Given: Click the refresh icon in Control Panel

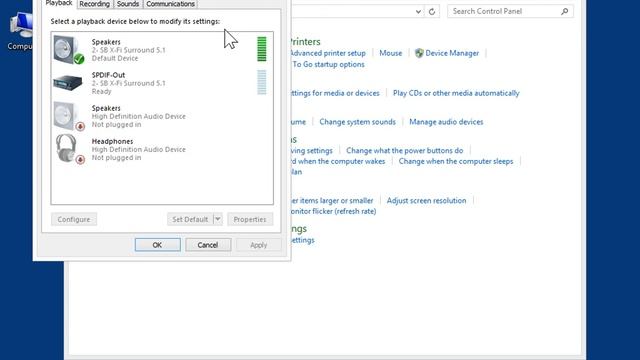Looking at the screenshot, I should [x=432, y=11].
